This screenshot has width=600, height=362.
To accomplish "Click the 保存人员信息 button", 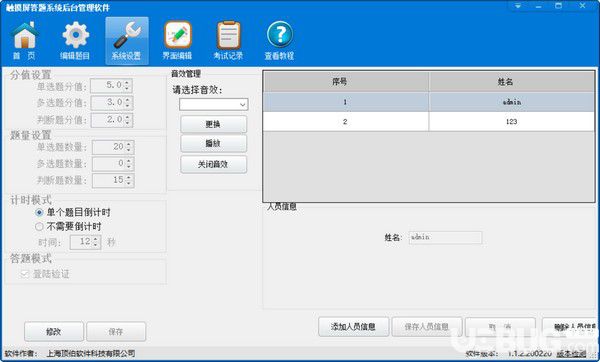I will point(427,327).
